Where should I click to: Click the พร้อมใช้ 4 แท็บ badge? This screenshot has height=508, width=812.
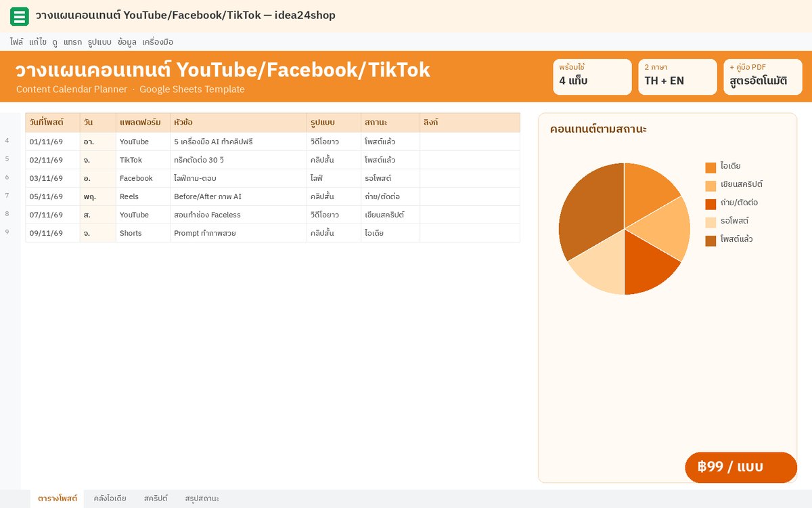592,77
